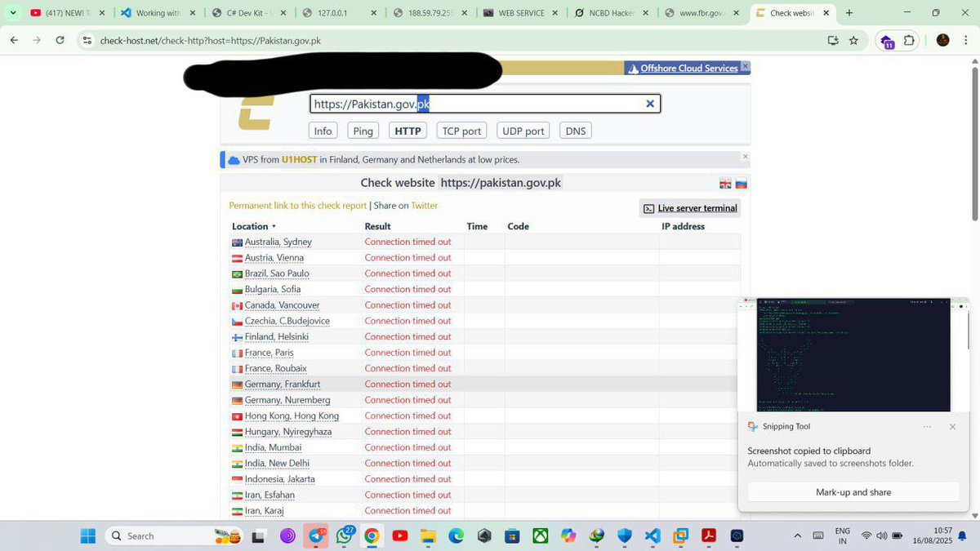Viewport: 980px width, 551px height.
Task: Open Microsoft Store from the taskbar
Action: 512,536
